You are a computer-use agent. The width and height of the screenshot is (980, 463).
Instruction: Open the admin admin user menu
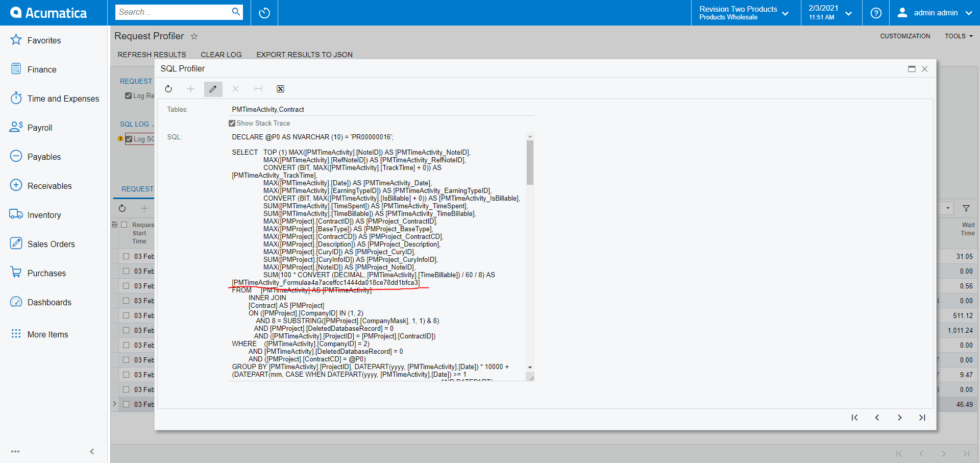point(935,13)
